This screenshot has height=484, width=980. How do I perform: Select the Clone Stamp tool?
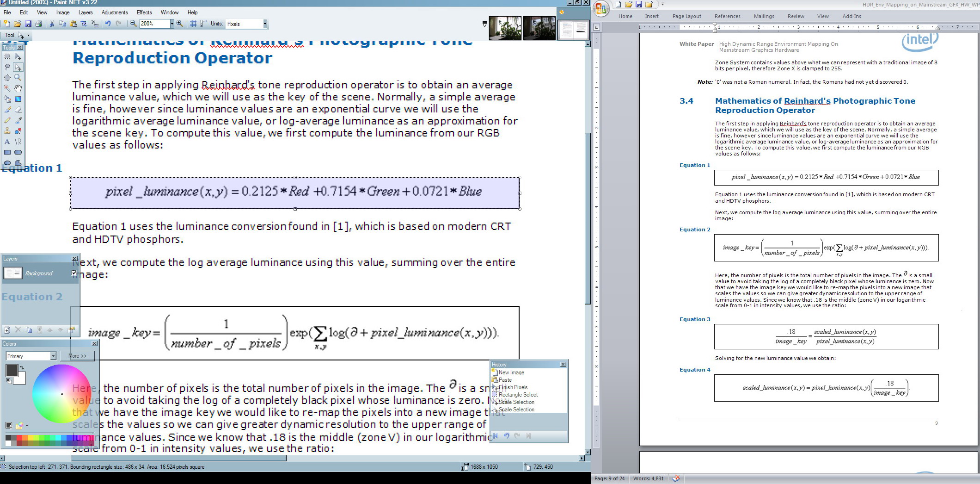click(7, 131)
